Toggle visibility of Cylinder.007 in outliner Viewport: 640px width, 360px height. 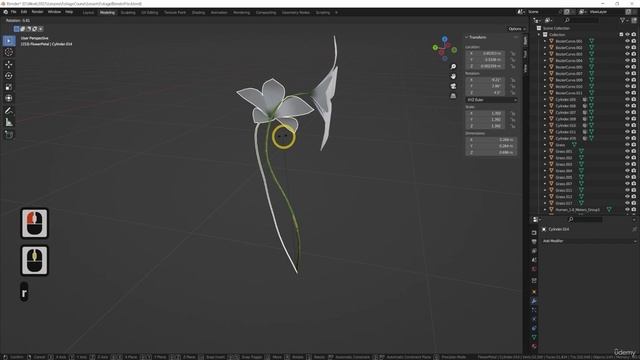627,113
